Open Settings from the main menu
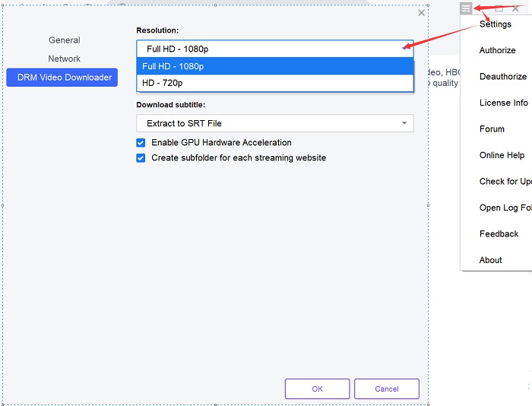532x406 pixels. (x=496, y=24)
